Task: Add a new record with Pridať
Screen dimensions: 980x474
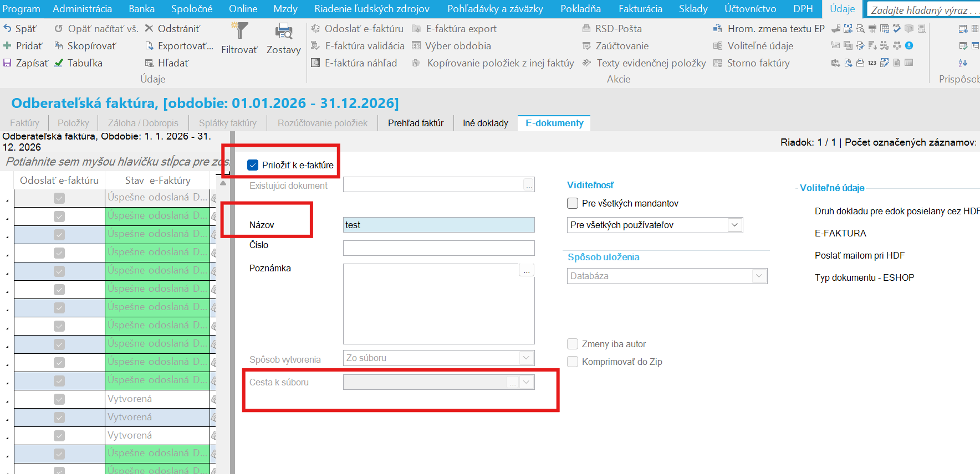Action: (23, 46)
